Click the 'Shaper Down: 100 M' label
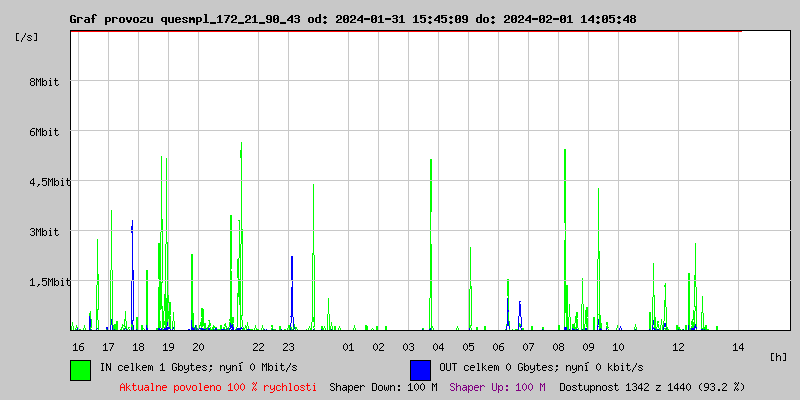 pos(383,387)
